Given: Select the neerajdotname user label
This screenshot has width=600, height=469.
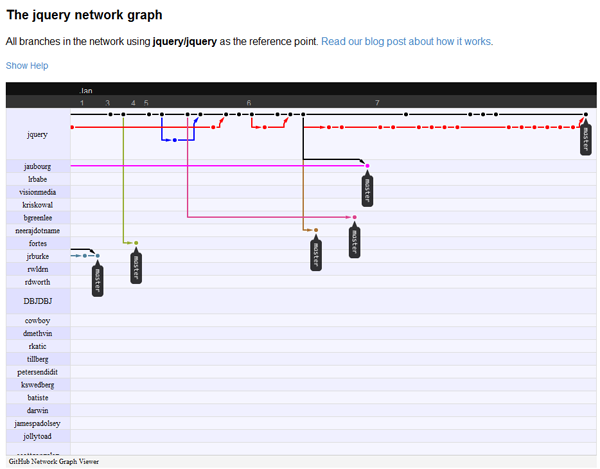Looking at the screenshot, I should tap(38, 231).
